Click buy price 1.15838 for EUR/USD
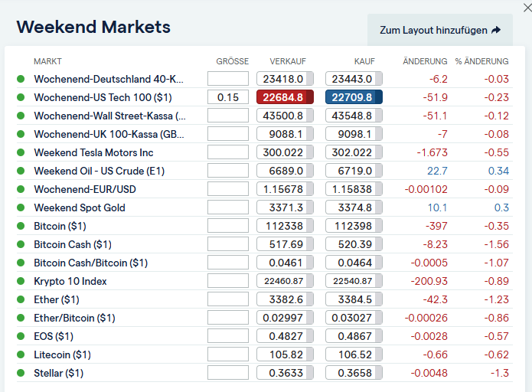The width and height of the screenshot is (532, 392). point(354,188)
